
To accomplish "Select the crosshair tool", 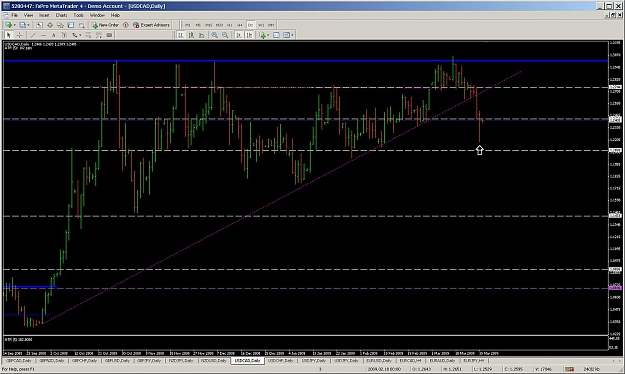I will 19,35.
